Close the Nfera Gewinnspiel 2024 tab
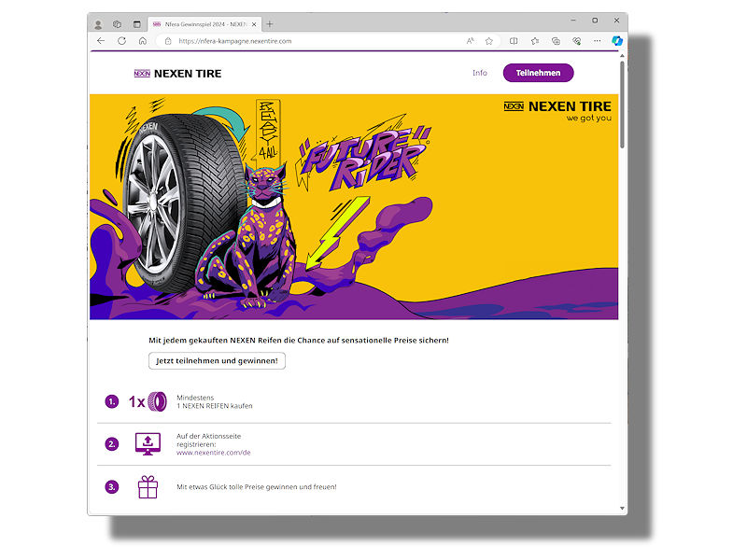Image resolution: width=747 pixels, height=560 pixels. pos(254,24)
